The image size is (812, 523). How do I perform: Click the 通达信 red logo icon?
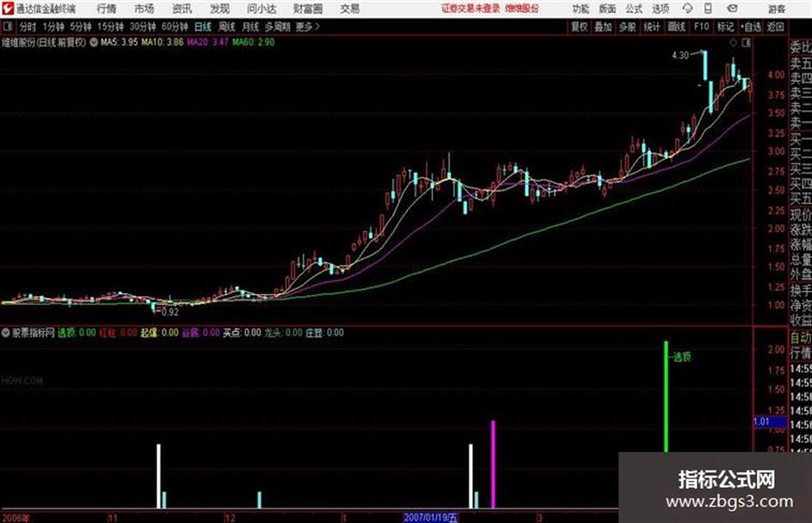coord(7,9)
